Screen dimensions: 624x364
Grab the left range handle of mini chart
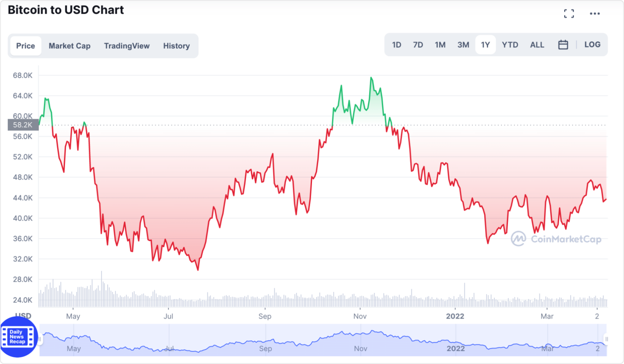pos(40,339)
